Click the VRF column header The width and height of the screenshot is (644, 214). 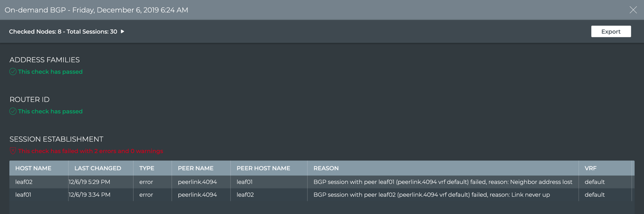[x=591, y=168]
